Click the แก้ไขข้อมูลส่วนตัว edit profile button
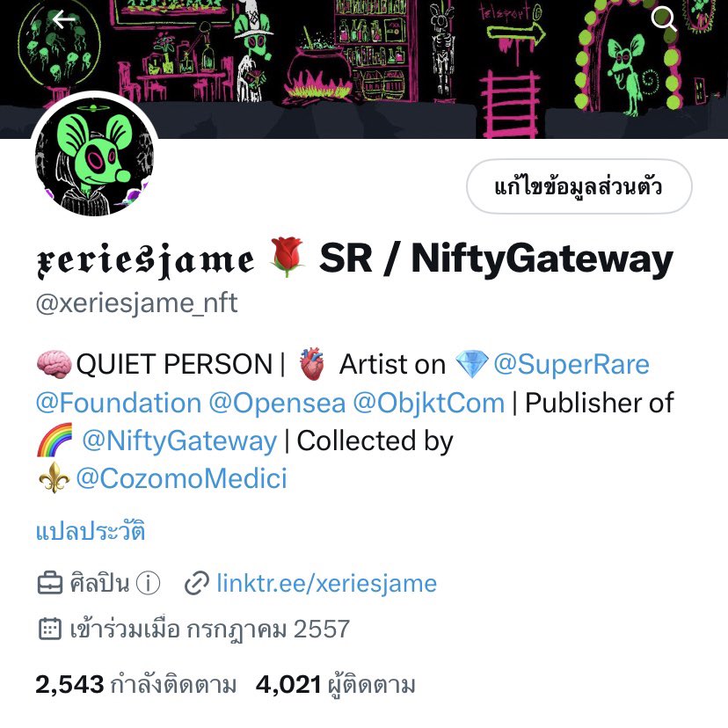This screenshot has width=728, height=728. pos(579,186)
